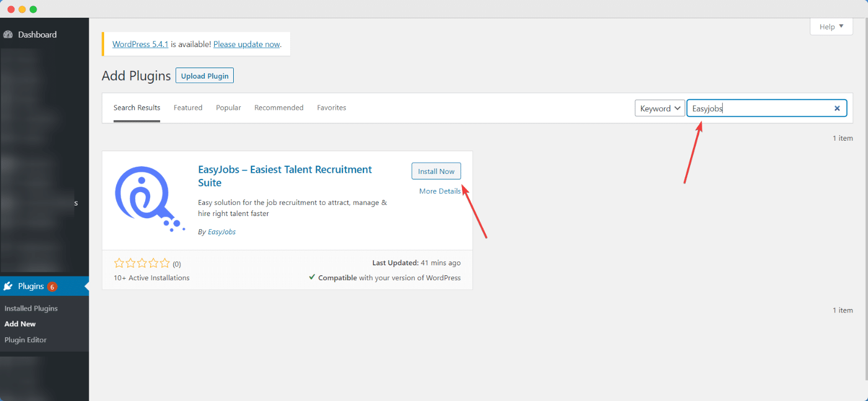Viewport: 868px width, 401px height.
Task: Expand the Help dropdown tab
Action: click(x=831, y=27)
